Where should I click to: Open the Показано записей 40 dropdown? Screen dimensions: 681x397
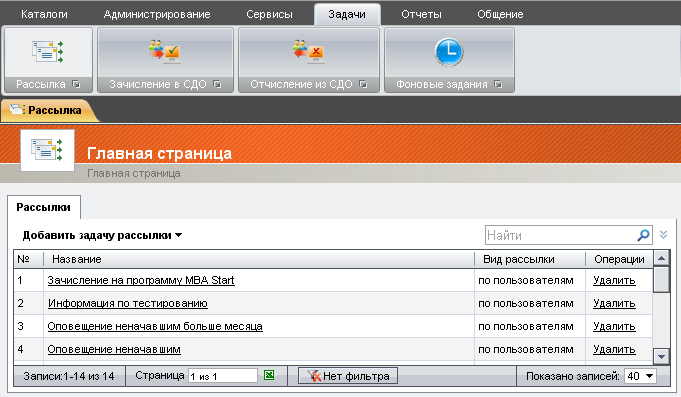[x=640, y=376]
